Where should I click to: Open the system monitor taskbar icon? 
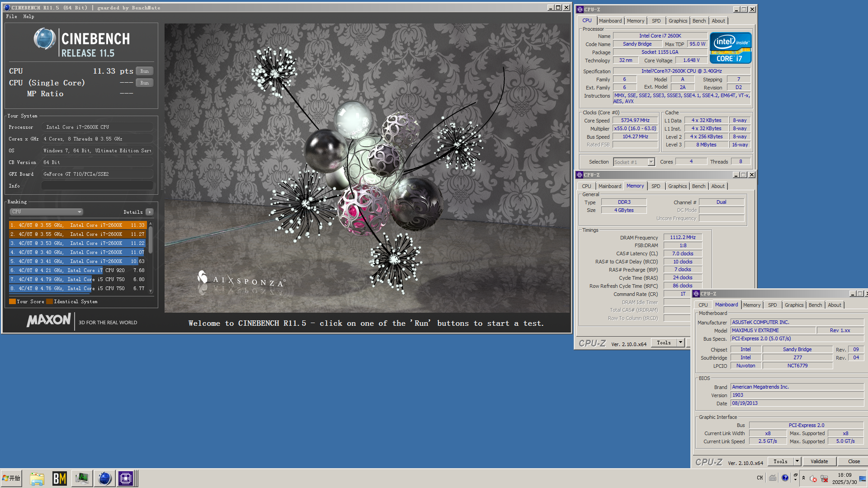(82, 479)
